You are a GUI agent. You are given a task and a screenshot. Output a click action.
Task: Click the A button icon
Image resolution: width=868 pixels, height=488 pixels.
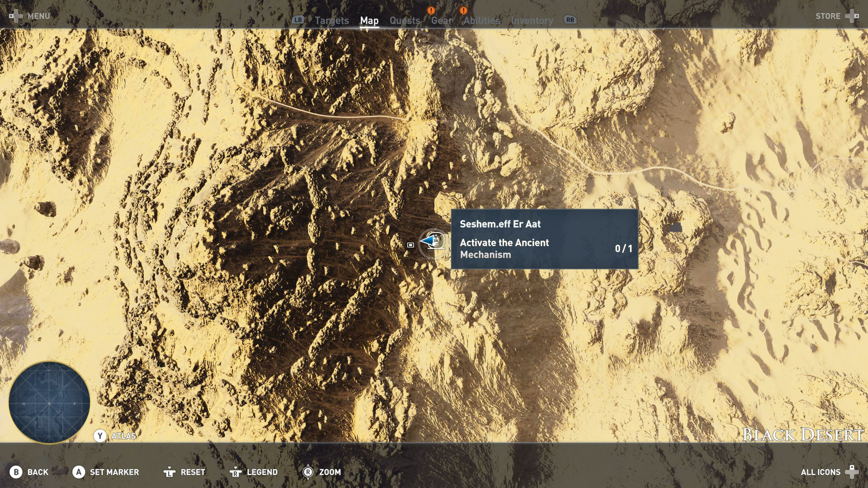pyautogui.click(x=79, y=472)
